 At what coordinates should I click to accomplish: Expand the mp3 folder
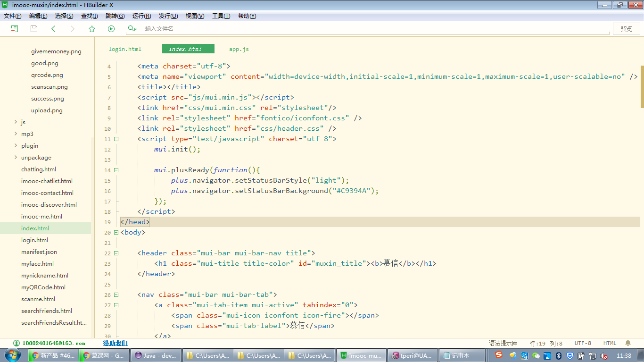pos(16,134)
